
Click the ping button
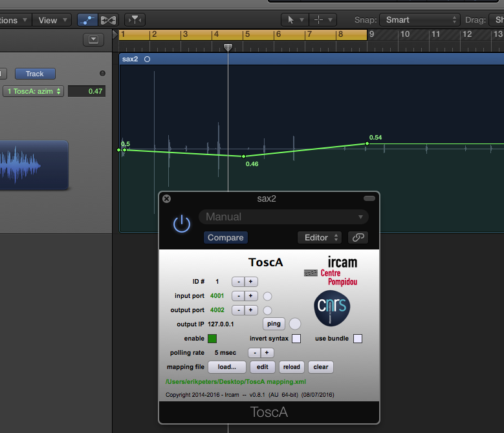pyautogui.click(x=274, y=324)
